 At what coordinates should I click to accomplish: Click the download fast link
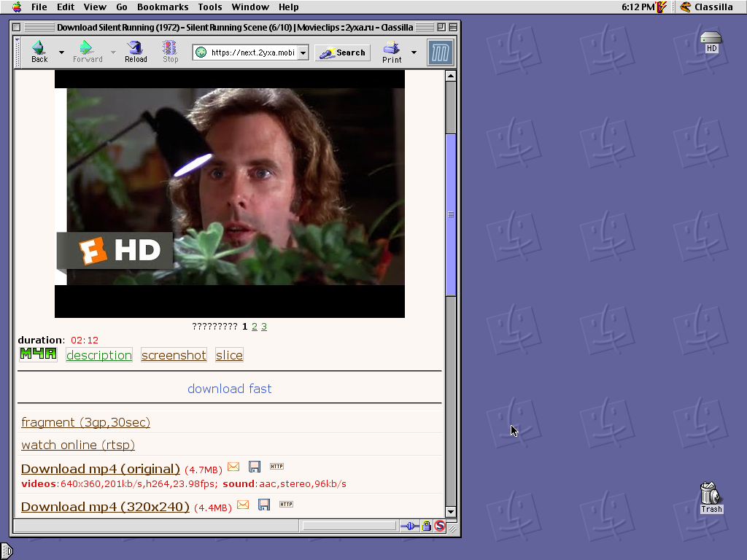click(230, 389)
